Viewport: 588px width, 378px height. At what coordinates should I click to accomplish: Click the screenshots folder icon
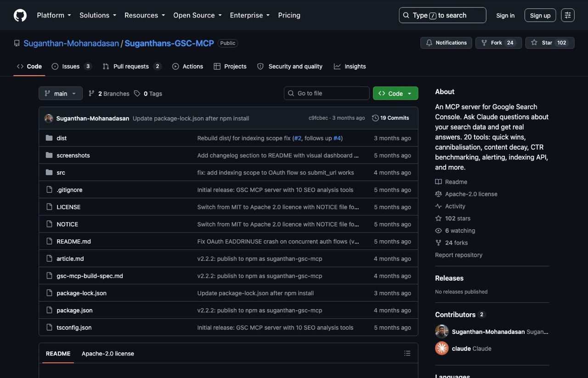point(49,155)
